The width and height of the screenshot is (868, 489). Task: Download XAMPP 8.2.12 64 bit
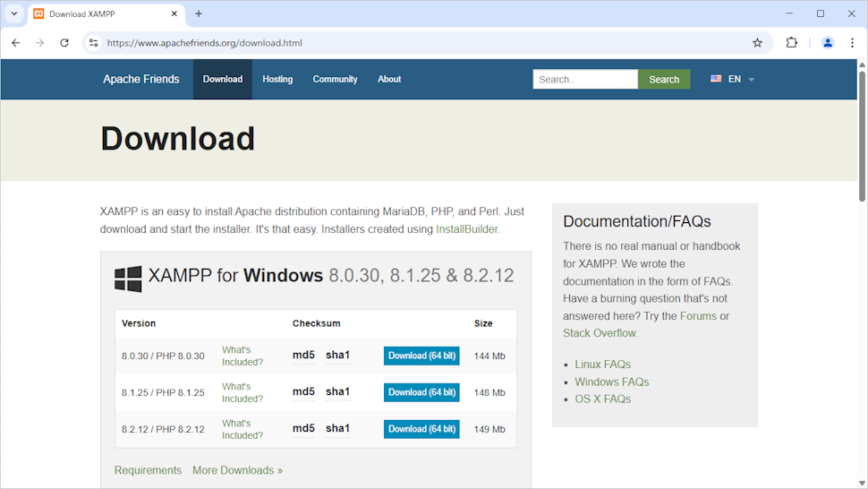421,429
